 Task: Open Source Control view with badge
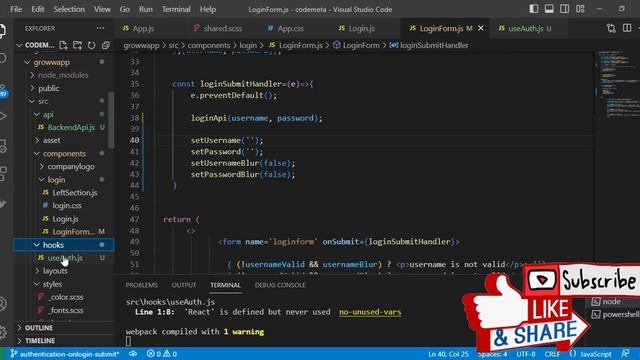point(3,90)
